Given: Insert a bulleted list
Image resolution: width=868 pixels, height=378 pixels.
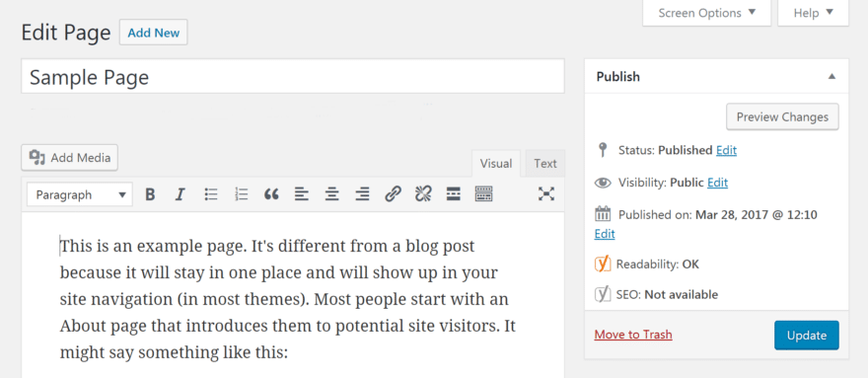Looking at the screenshot, I should 211,194.
